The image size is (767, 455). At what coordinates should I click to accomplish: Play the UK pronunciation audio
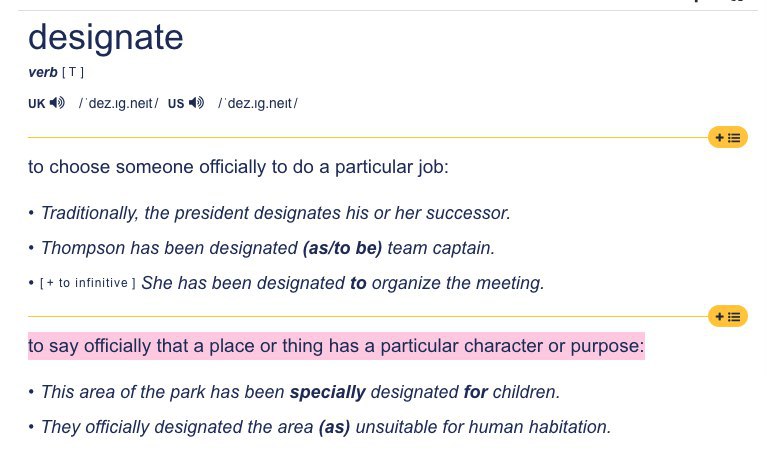click(57, 103)
